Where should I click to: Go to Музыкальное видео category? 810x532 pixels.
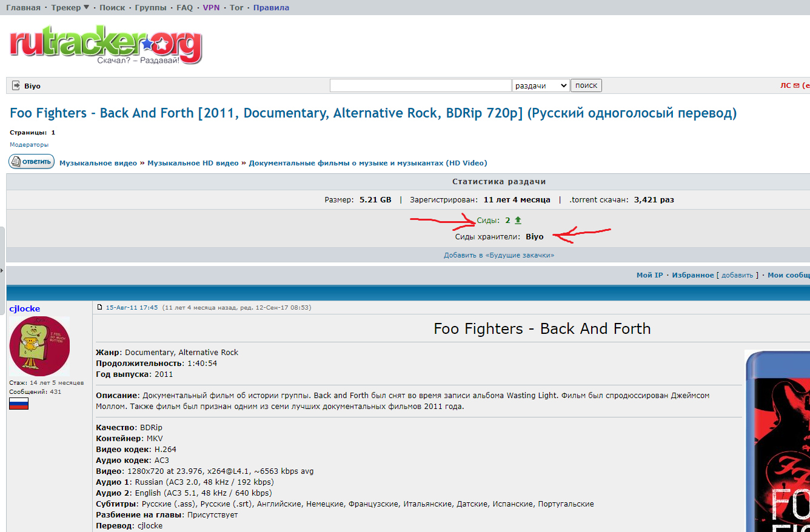(x=98, y=163)
